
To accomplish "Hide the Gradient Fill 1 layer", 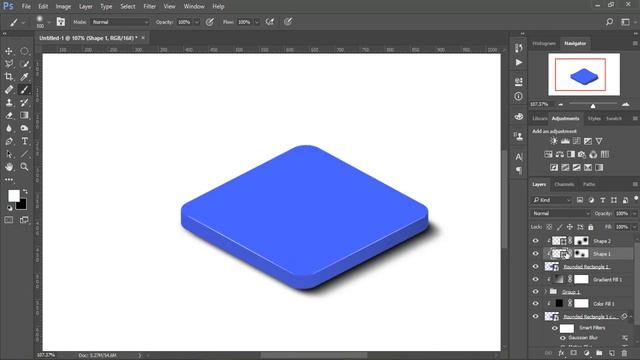I will pos(536,279).
